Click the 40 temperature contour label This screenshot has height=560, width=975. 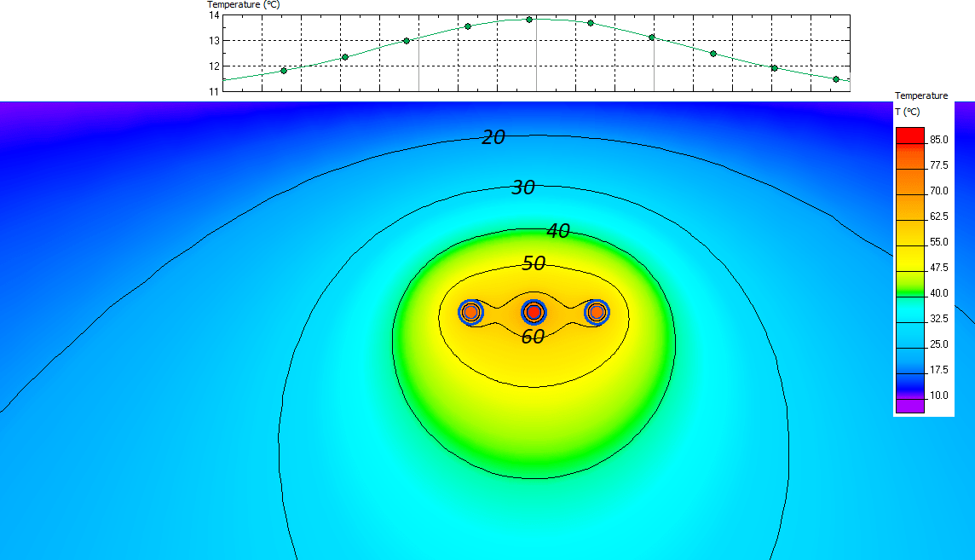(x=560, y=230)
